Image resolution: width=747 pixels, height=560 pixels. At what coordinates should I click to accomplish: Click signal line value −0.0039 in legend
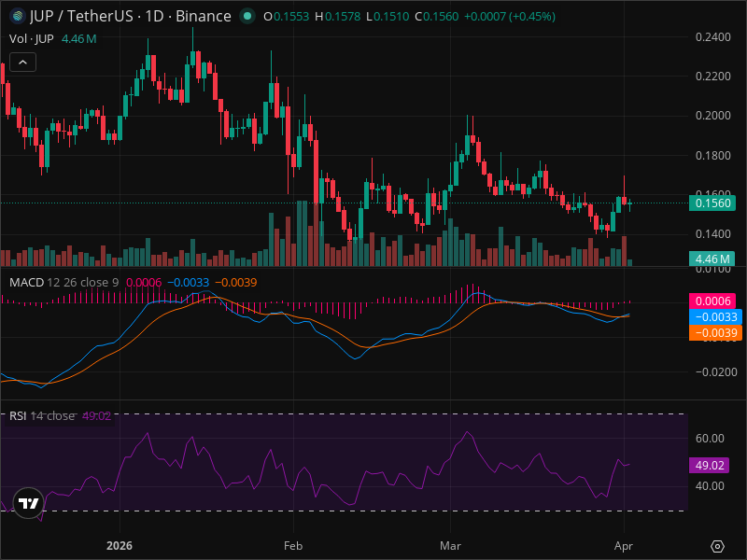click(236, 283)
